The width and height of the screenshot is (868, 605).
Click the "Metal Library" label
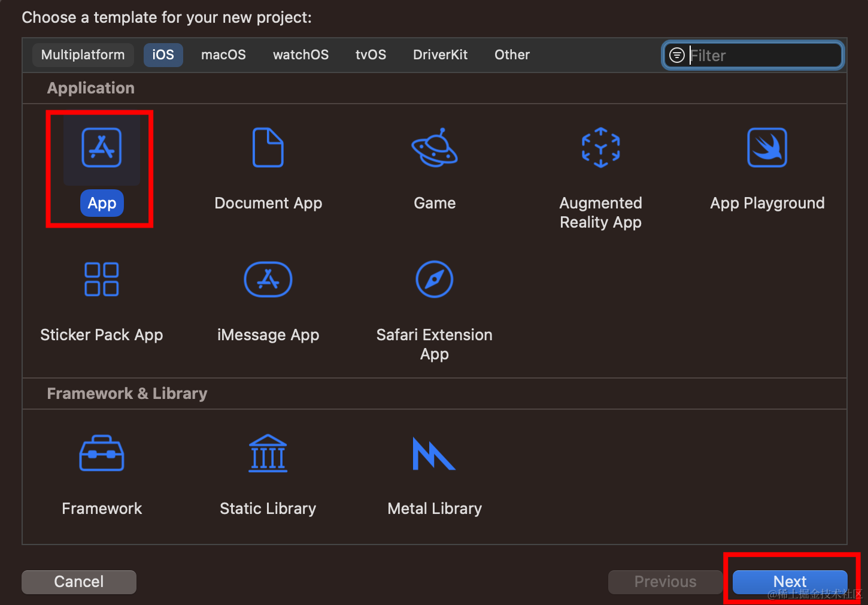click(435, 509)
